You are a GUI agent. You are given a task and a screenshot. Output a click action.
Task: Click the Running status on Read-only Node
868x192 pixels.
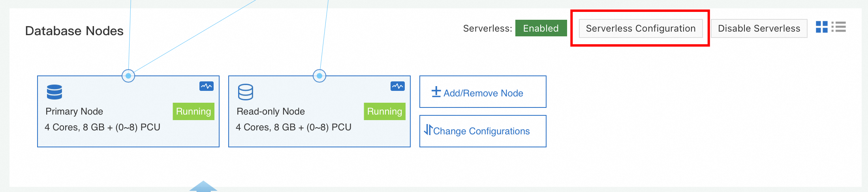click(385, 111)
